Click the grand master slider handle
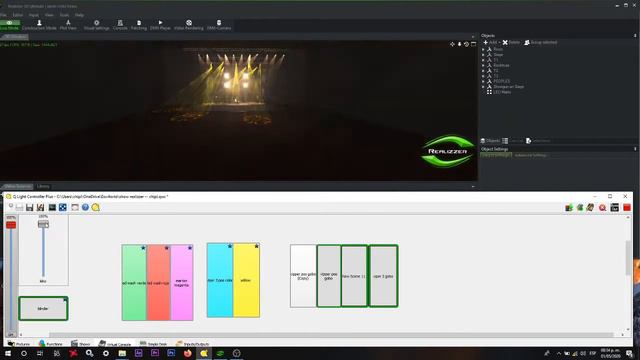 coord(11,224)
